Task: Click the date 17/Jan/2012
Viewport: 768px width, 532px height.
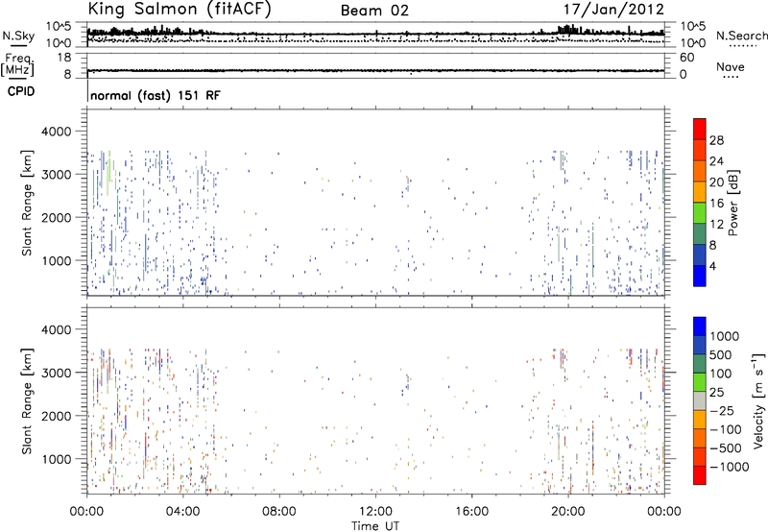Action: point(613,10)
